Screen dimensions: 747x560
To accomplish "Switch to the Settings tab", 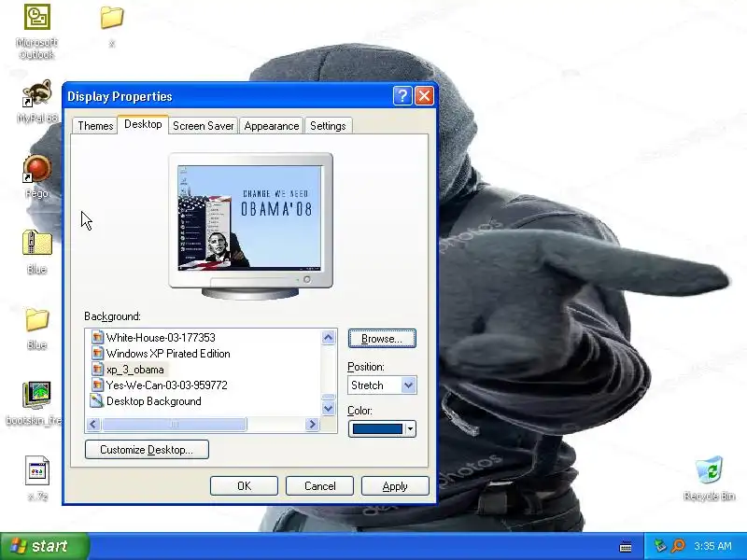I will click(328, 126).
